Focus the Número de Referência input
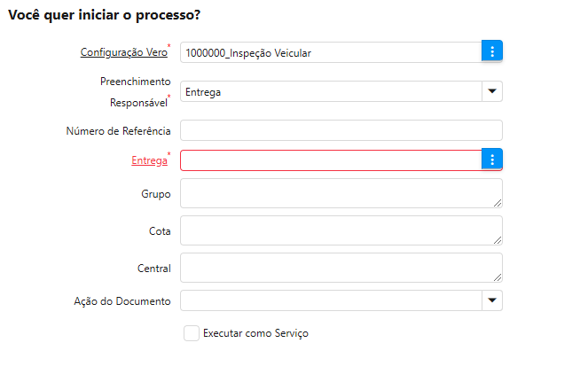Image resolution: width=588 pixels, height=374 pixels. [341, 130]
